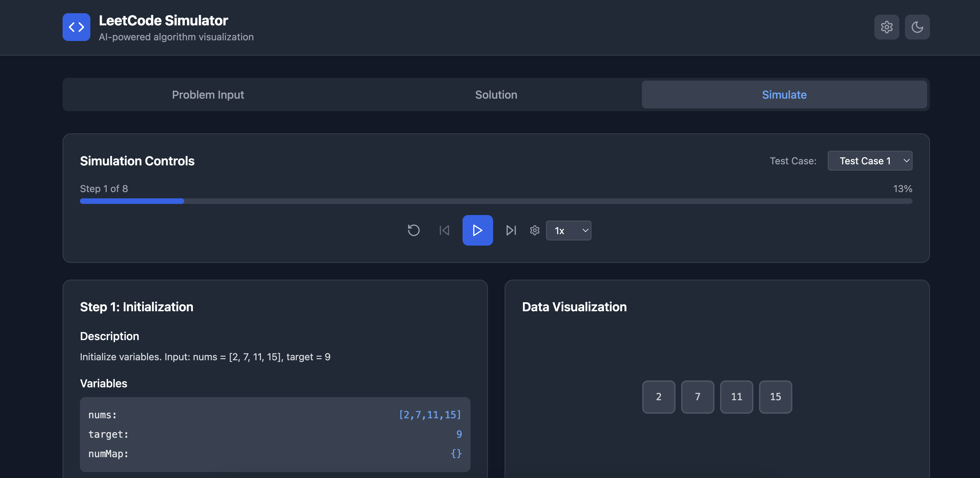The width and height of the screenshot is (980, 478).
Task: Switch to the Problem Input tab
Action: (x=208, y=95)
